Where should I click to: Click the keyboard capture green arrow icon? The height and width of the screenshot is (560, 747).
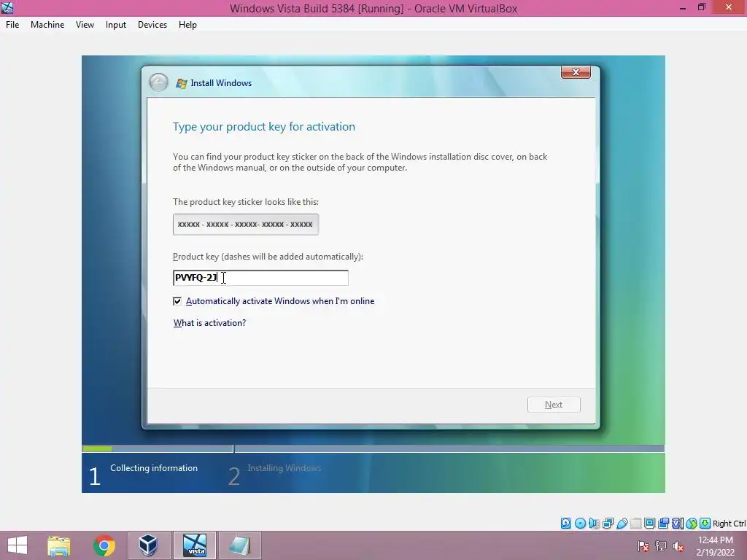705,524
